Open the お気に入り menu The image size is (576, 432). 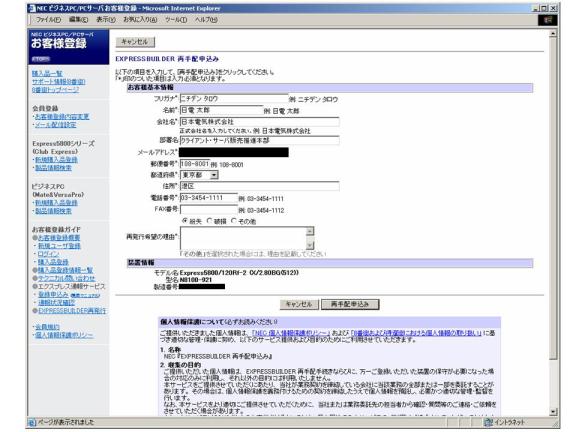click(x=140, y=19)
